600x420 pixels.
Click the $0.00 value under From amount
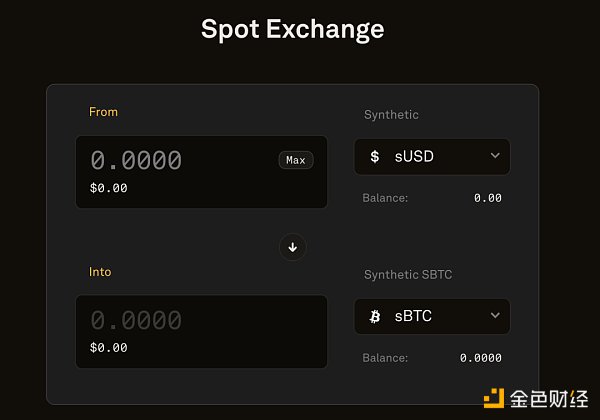click(109, 188)
